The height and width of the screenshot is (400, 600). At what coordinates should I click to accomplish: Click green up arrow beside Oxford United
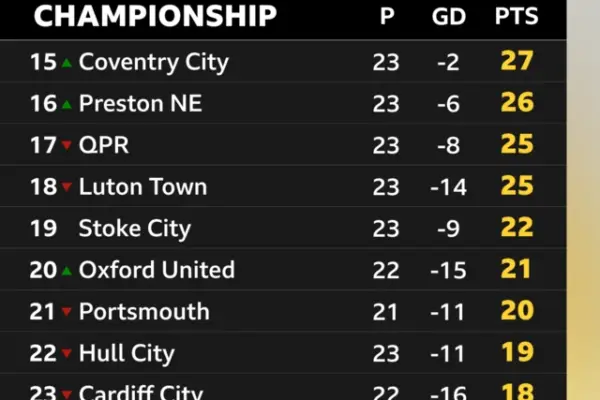(67, 271)
